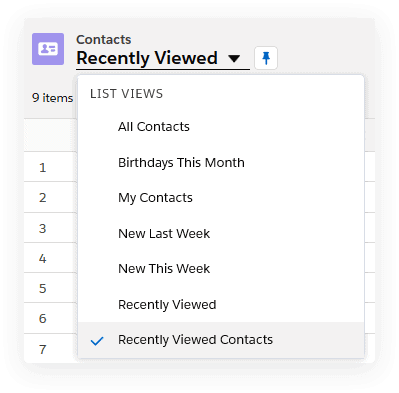Click the purple Contacts object icon
This screenshot has width=399, height=393.
(x=48, y=49)
